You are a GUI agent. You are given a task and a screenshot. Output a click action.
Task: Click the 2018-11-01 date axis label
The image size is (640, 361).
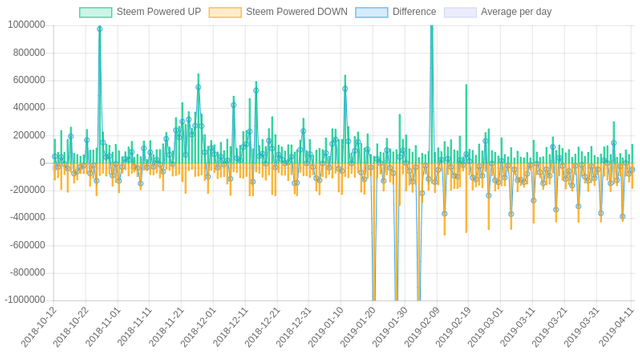coord(103,327)
